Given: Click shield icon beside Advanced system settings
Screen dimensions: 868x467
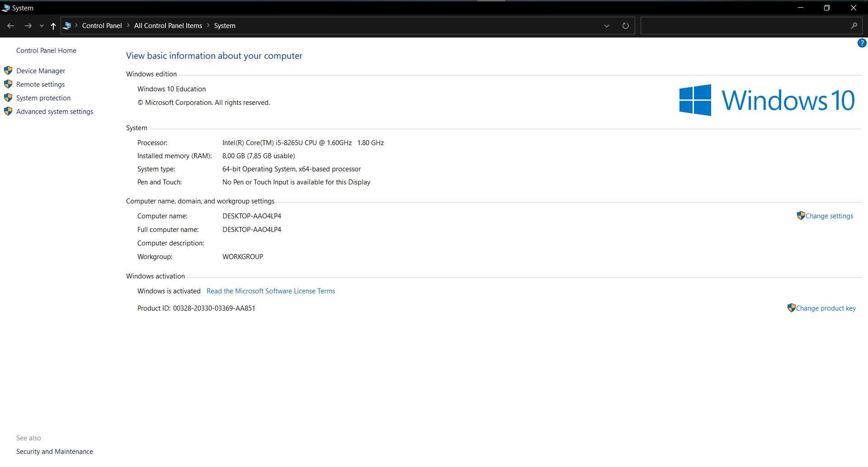Looking at the screenshot, I should pyautogui.click(x=8, y=111).
